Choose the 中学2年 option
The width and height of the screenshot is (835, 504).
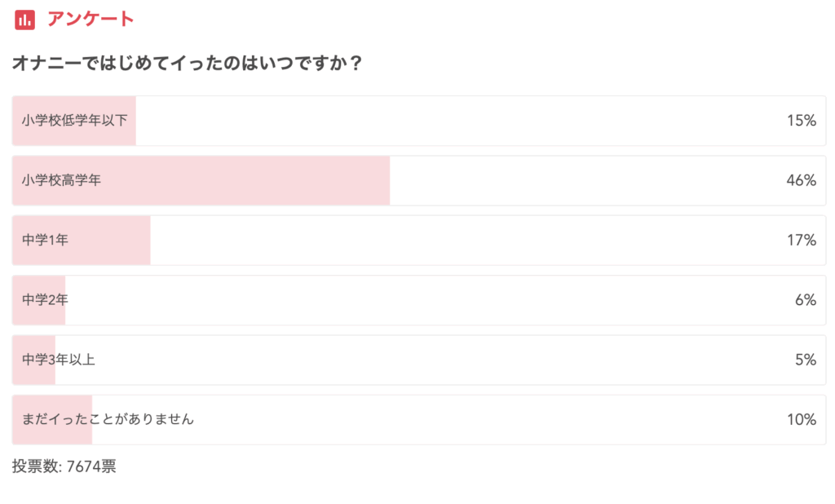[46, 300]
